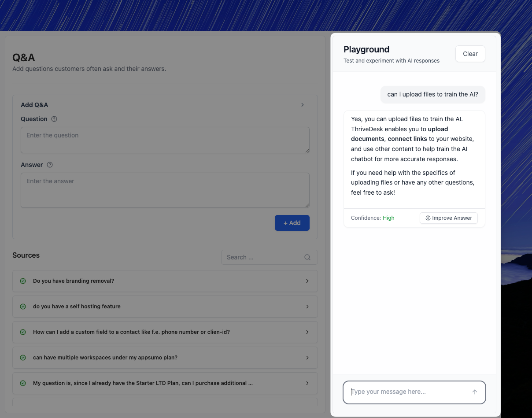The width and height of the screenshot is (532, 418).
Task: Click green check icon beside self hosting feature
Action: click(x=23, y=307)
